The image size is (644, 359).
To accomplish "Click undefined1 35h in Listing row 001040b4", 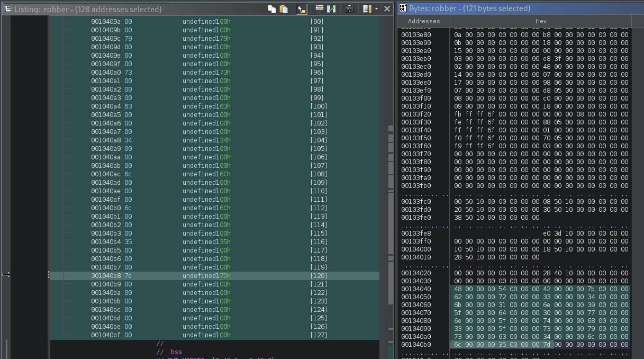I will tap(207, 242).
